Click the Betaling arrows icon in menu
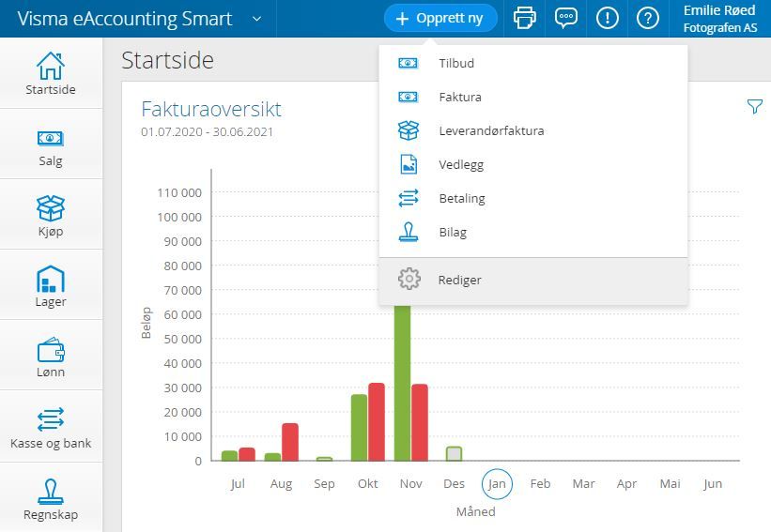771x532 pixels. pos(409,199)
